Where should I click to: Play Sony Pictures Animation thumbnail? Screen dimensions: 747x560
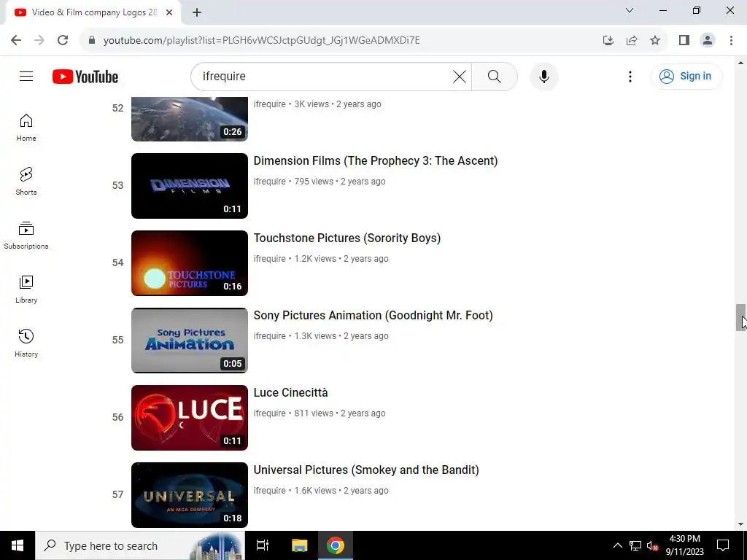[190, 340]
